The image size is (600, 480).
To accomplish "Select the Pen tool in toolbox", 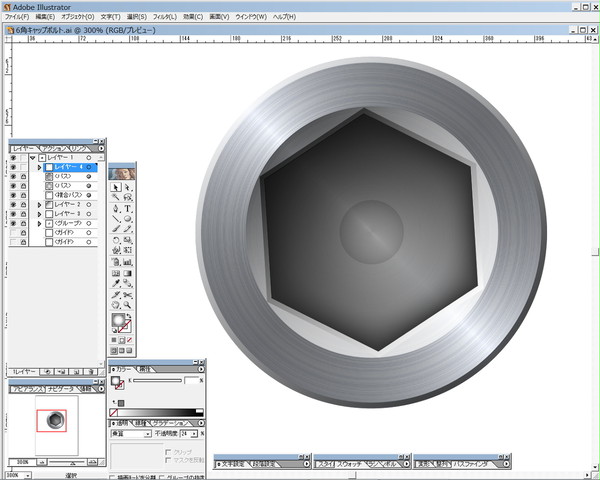I will (x=116, y=209).
